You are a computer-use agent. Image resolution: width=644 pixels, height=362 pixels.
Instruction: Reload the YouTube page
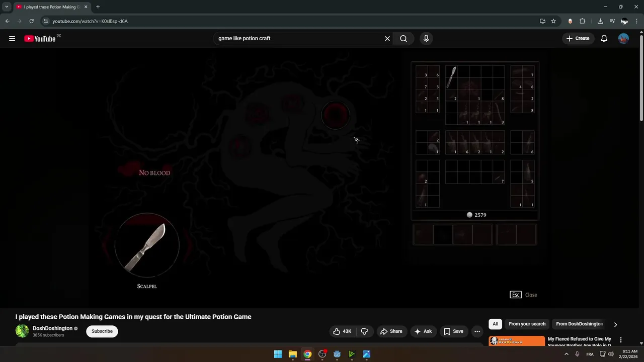(31, 21)
